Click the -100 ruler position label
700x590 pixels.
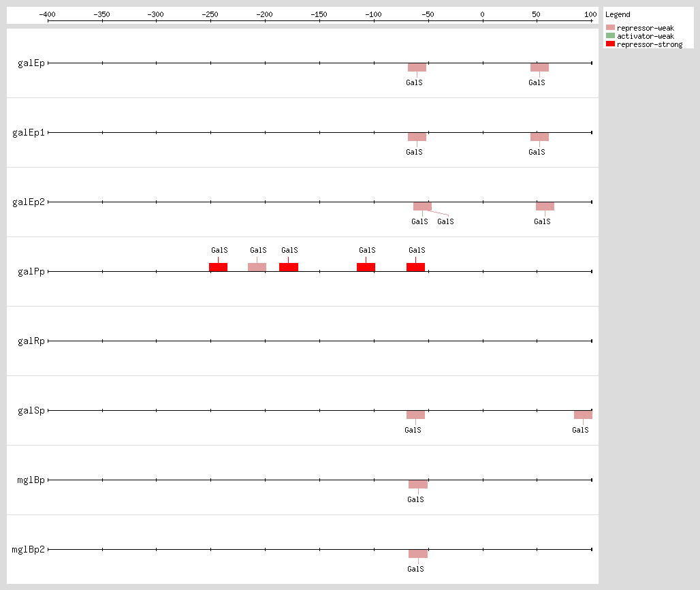(374, 14)
